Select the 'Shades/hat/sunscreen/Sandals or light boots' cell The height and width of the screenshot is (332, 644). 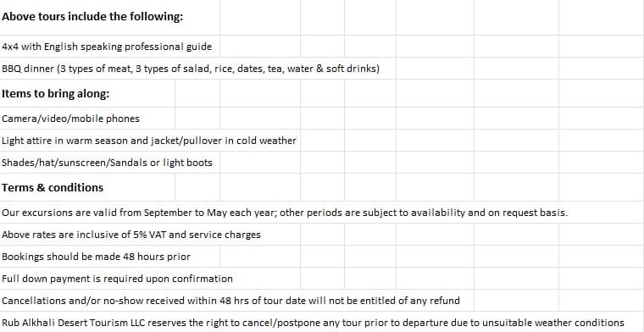109,163
